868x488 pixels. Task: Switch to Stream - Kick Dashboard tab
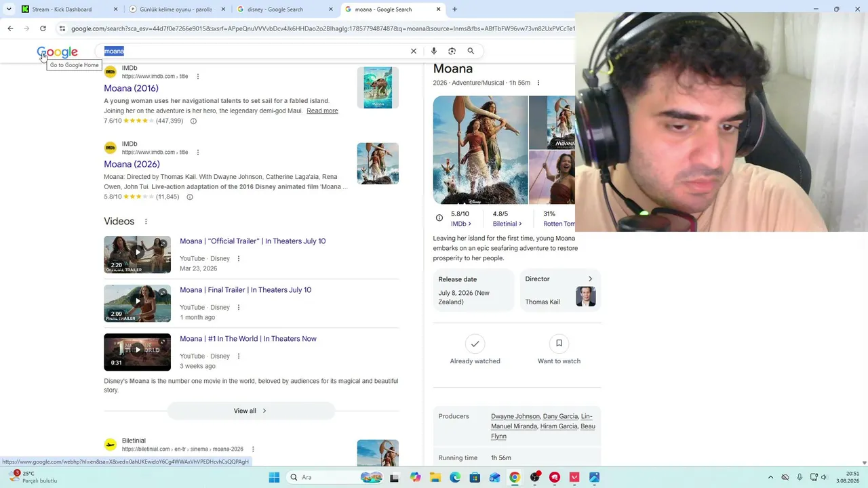pyautogui.click(x=68, y=9)
